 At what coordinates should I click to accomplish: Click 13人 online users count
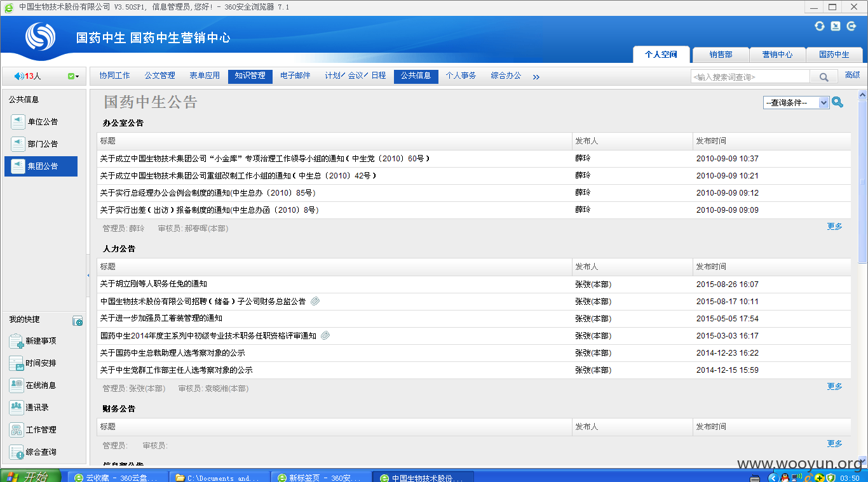(32, 76)
